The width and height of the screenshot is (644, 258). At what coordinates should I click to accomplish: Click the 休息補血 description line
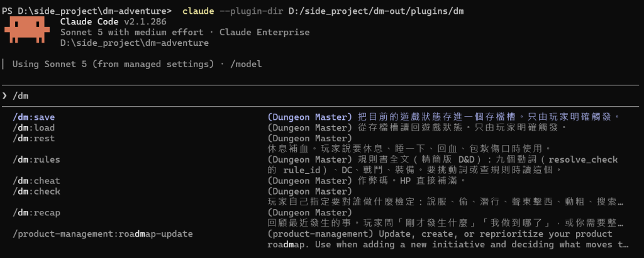click(x=409, y=149)
